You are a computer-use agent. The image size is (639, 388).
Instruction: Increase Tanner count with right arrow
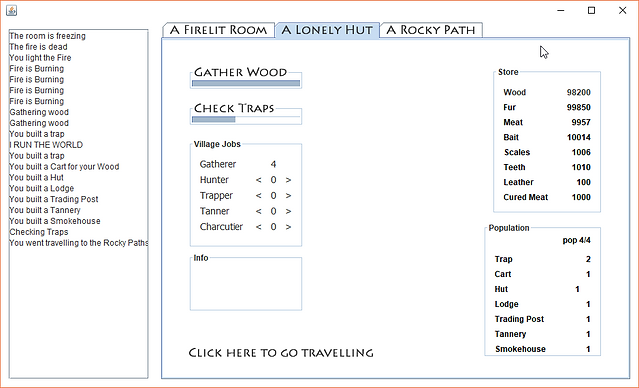(288, 211)
